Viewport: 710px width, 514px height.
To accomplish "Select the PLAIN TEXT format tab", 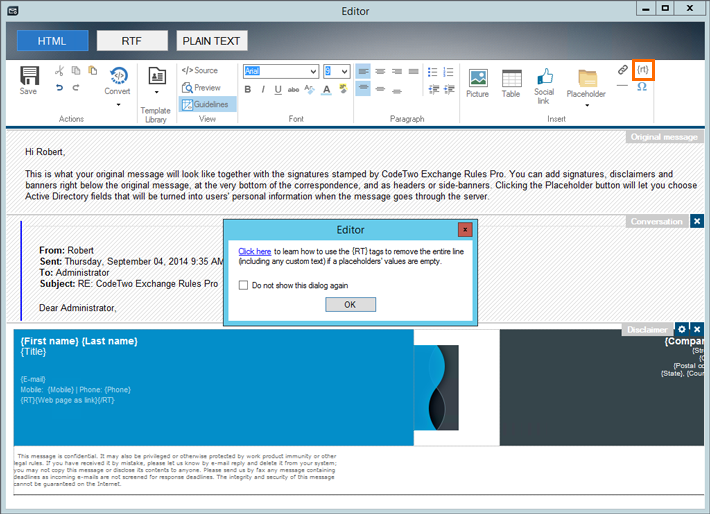I will (211, 41).
